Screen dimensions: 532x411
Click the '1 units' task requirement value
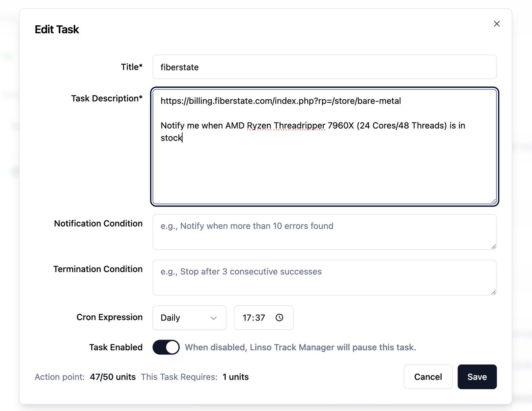pyautogui.click(x=235, y=377)
